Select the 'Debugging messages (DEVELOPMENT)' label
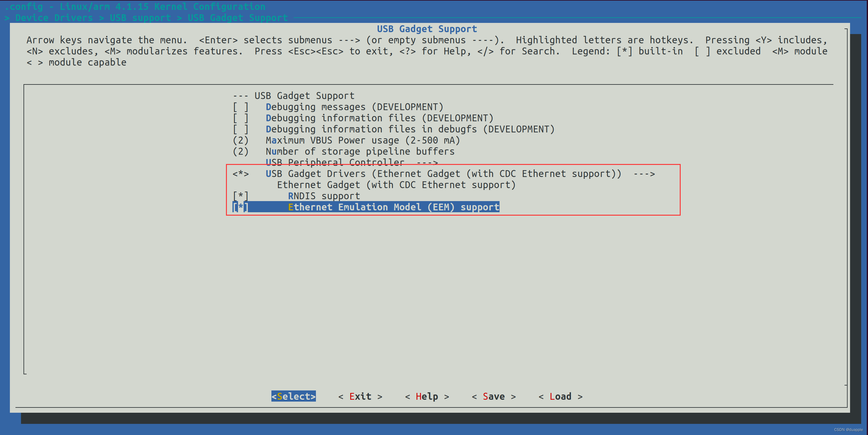Image resolution: width=868 pixels, height=435 pixels. (x=355, y=107)
